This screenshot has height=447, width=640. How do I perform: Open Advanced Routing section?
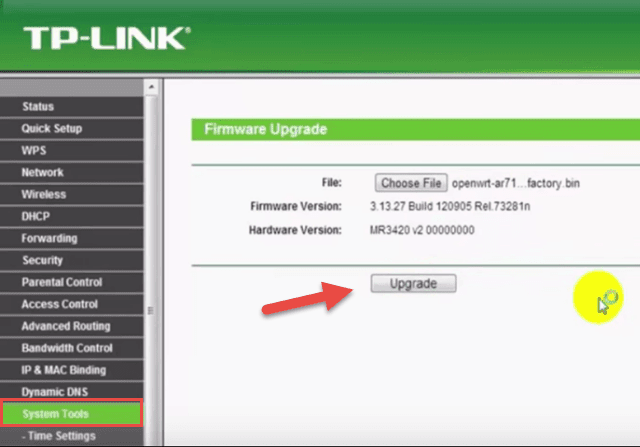point(71,327)
